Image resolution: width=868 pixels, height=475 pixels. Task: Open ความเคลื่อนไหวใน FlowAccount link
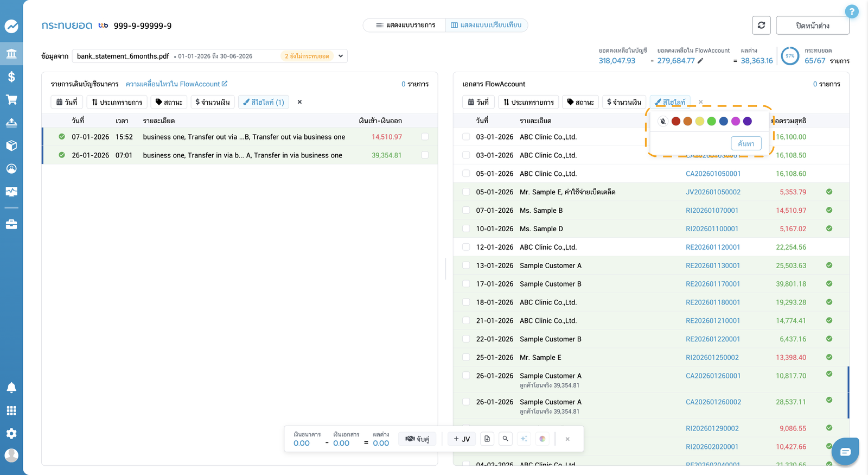pyautogui.click(x=176, y=84)
